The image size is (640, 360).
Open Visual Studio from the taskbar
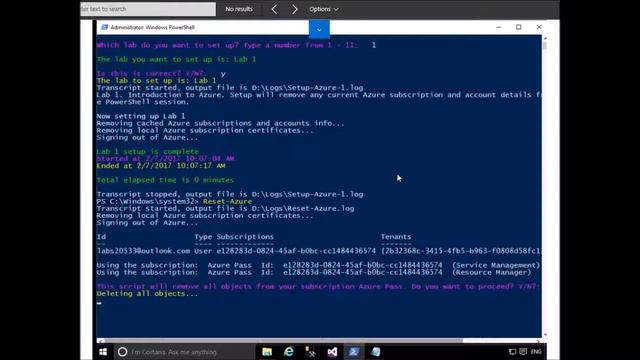click(332, 352)
